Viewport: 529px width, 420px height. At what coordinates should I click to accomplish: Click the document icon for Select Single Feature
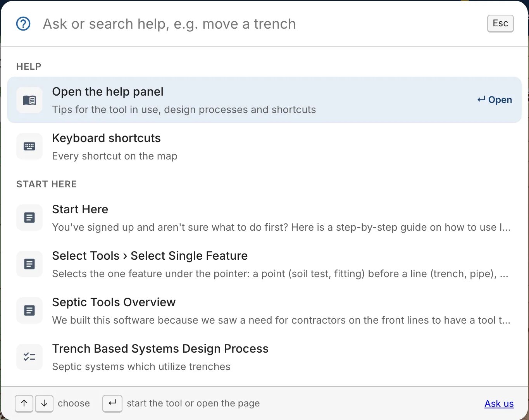tap(29, 264)
